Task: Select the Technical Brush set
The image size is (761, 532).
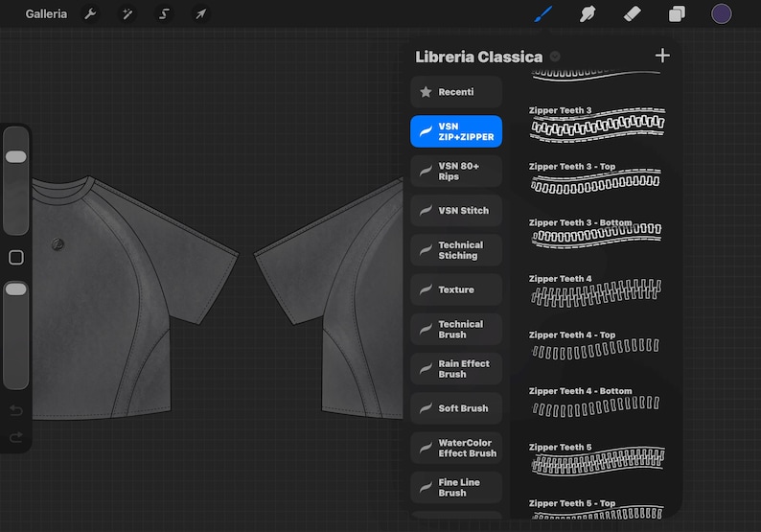Action: click(x=456, y=330)
